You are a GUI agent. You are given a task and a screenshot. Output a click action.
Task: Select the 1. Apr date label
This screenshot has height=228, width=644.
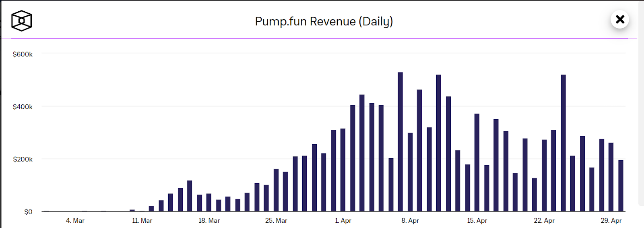[x=343, y=221]
